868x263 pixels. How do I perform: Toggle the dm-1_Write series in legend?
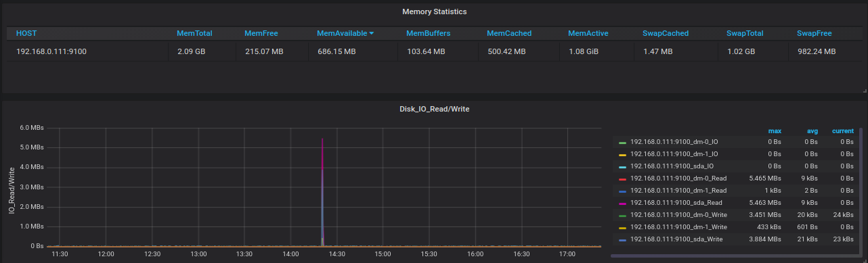(x=678, y=227)
